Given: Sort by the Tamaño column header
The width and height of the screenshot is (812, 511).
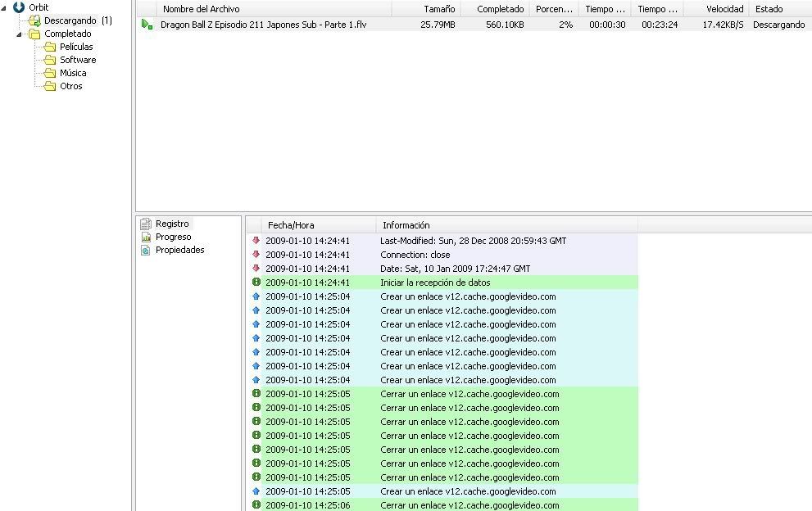Looking at the screenshot, I should click(426, 9).
